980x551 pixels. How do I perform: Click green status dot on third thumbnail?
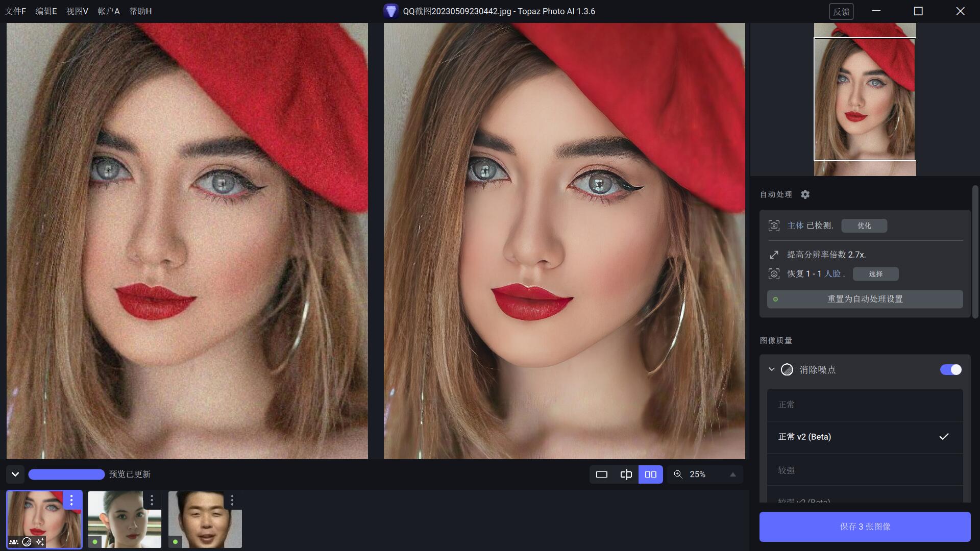point(176,542)
